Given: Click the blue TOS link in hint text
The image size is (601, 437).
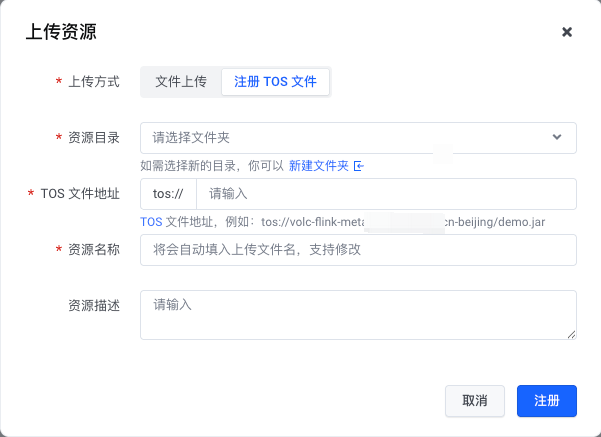Looking at the screenshot, I should coord(151,221).
